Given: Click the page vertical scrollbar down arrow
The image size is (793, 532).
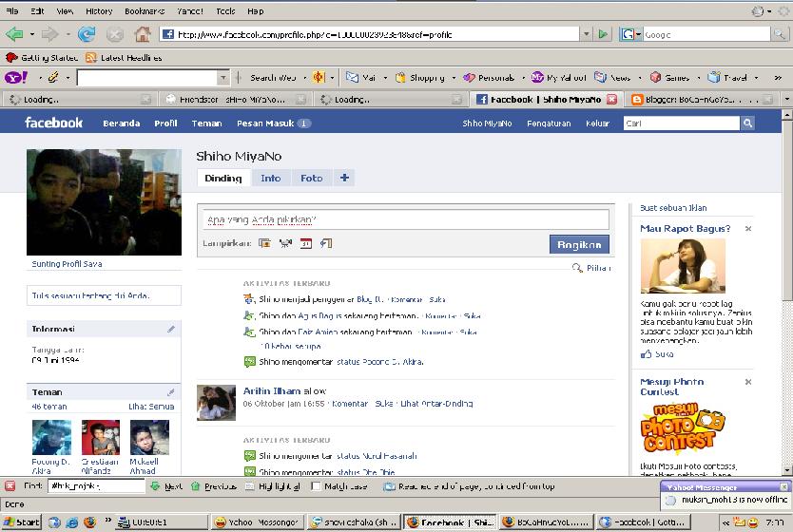Looking at the screenshot, I should pos(787,469).
